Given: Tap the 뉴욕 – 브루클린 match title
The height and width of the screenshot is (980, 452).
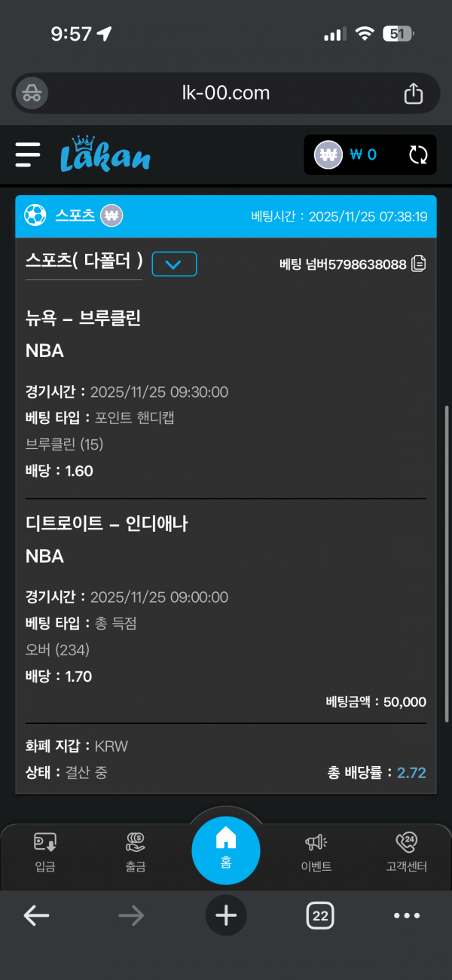Looking at the screenshot, I should (84, 319).
